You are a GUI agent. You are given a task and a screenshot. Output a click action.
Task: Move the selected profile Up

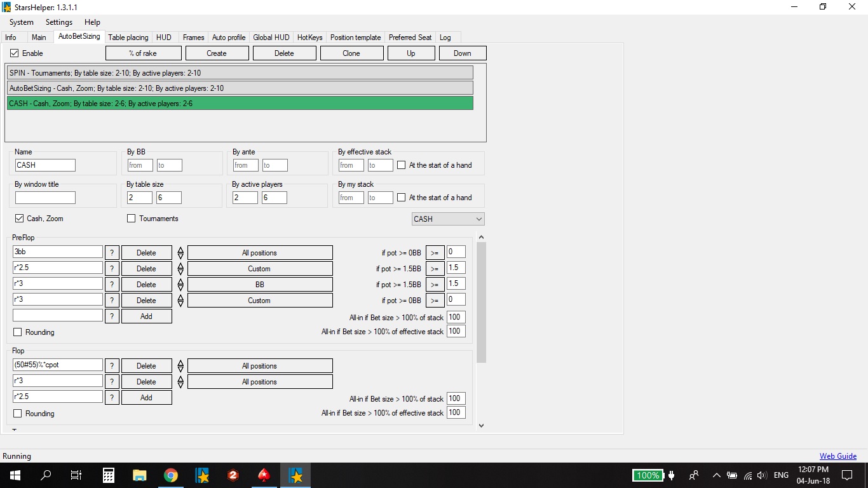point(411,53)
